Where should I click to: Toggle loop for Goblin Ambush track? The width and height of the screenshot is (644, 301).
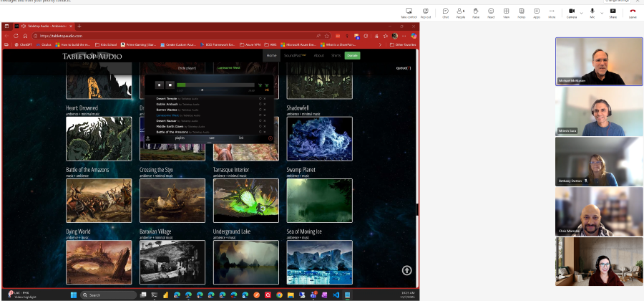pos(260,104)
